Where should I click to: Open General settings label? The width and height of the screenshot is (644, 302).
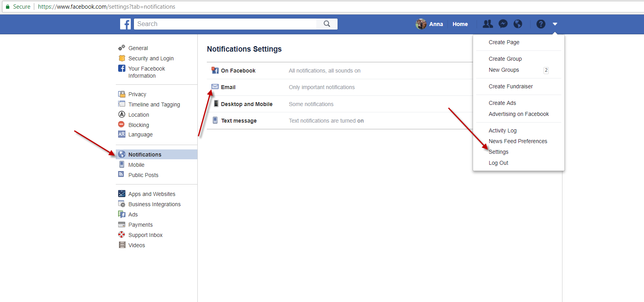click(x=138, y=48)
